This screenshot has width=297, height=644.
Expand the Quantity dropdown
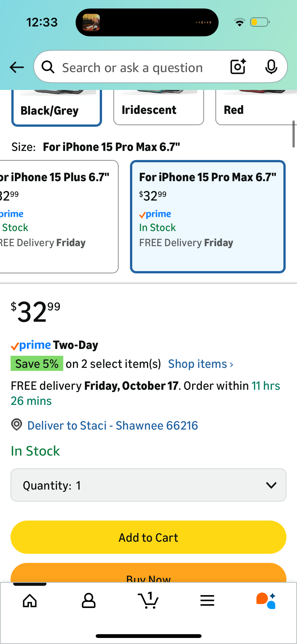(x=148, y=485)
